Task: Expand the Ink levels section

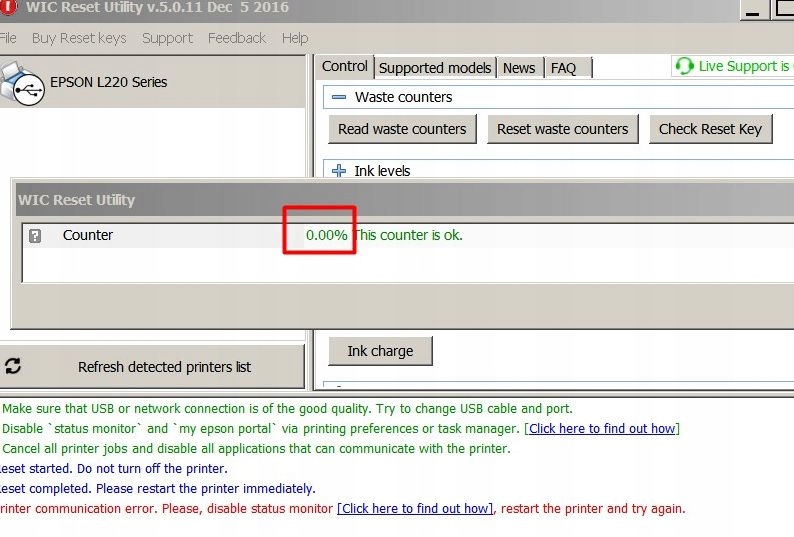Action: point(339,171)
